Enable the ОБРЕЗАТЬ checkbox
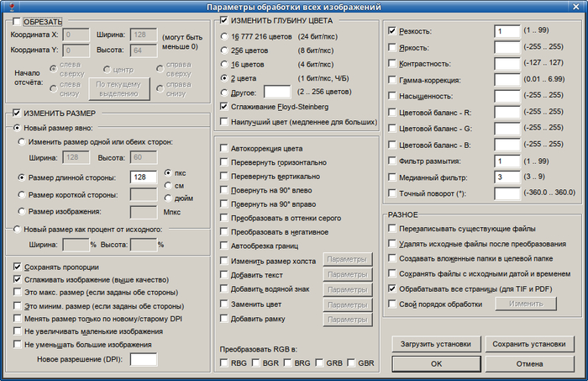Screen dimensions: 588x381 (18, 19)
